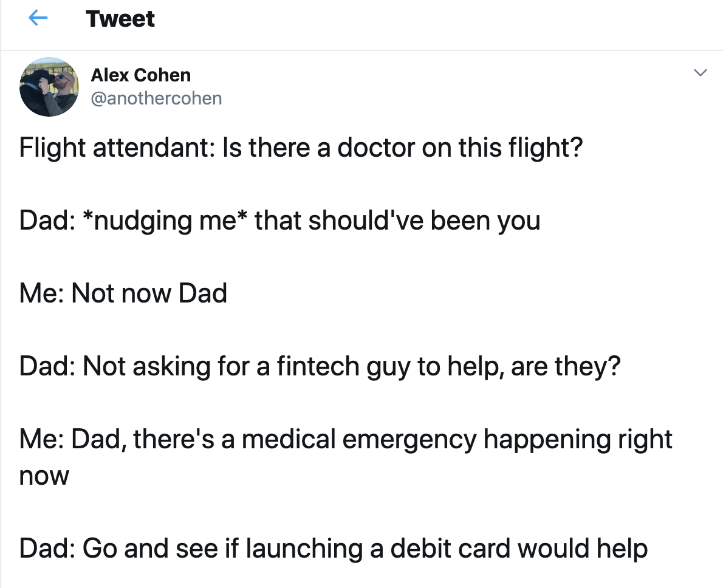The image size is (723, 588).
Task: Click the "Me: Not now Dad" line
Action: coord(123,293)
